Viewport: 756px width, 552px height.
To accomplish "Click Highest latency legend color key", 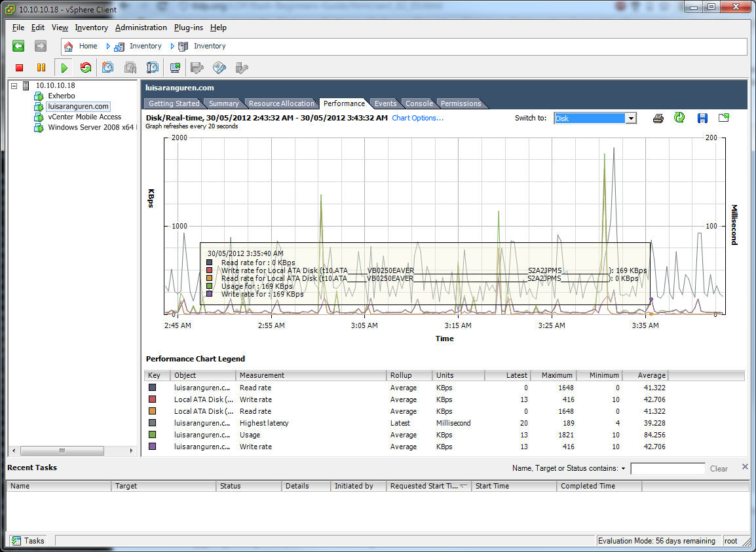I will 153,423.
